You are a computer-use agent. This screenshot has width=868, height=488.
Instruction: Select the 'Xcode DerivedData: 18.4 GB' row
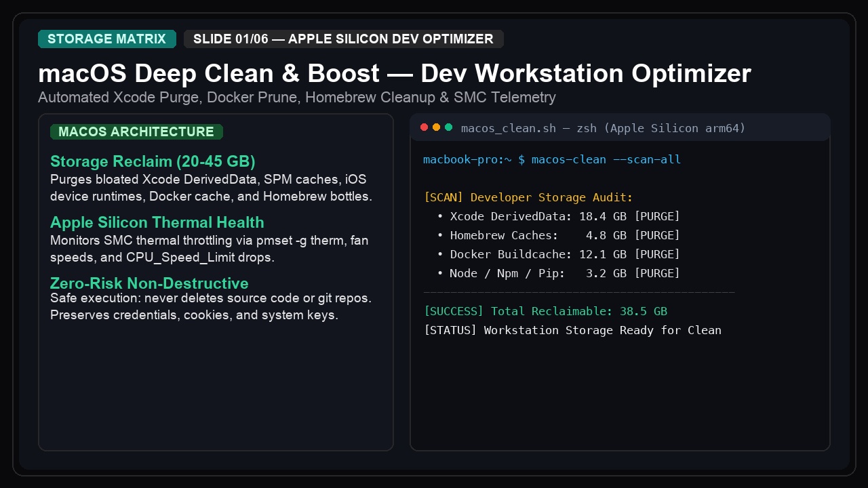pyautogui.click(x=558, y=217)
